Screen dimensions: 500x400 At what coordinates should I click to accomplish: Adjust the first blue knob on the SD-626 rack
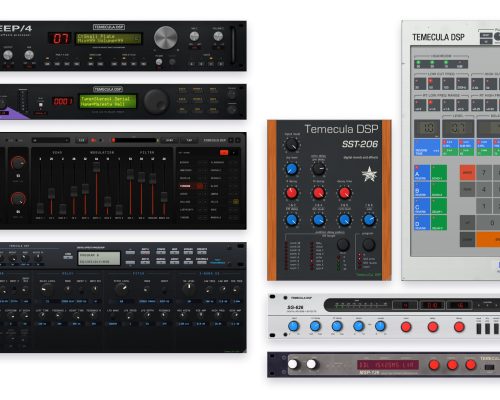[x=293, y=326]
